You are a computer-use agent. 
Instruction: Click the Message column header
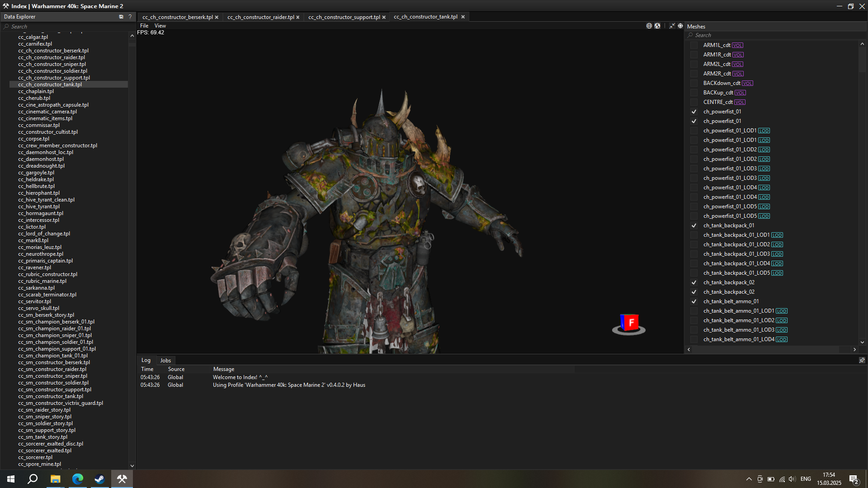coord(224,369)
